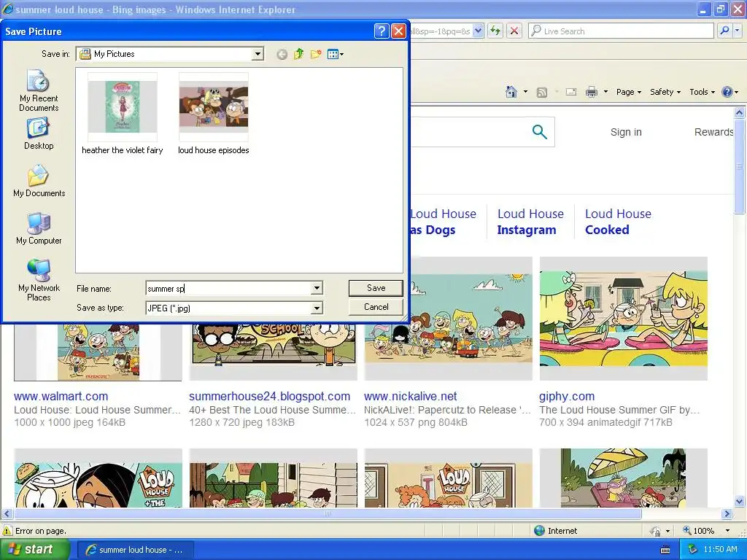Open the Home button dropdown arrow
The width and height of the screenshot is (747, 560).
pyautogui.click(x=525, y=92)
